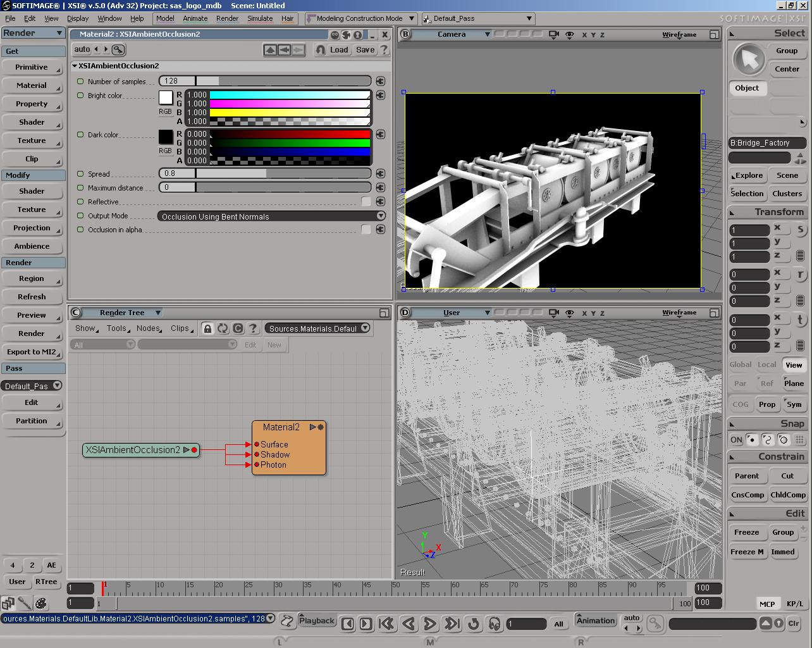Toggle the loop playback icon
The height and width of the screenshot is (648, 812).
click(x=473, y=624)
